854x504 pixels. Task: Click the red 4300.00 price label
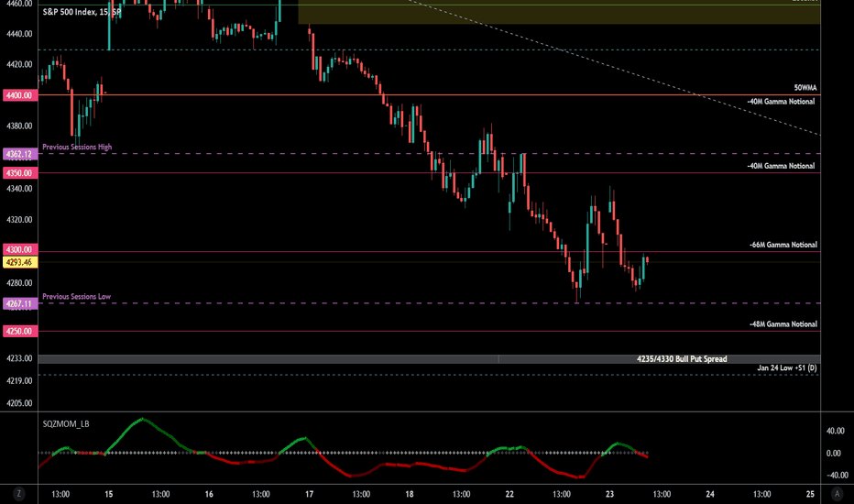(x=20, y=249)
